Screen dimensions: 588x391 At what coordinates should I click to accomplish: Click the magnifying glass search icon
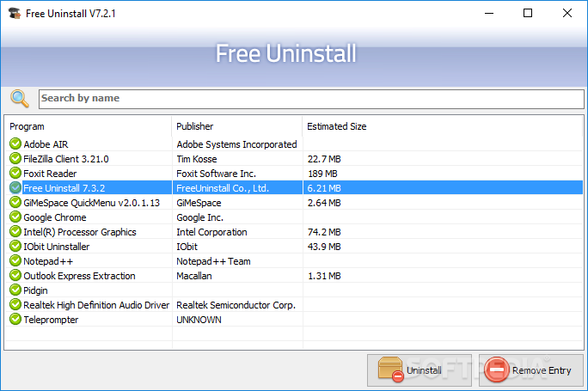tap(20, 99)
